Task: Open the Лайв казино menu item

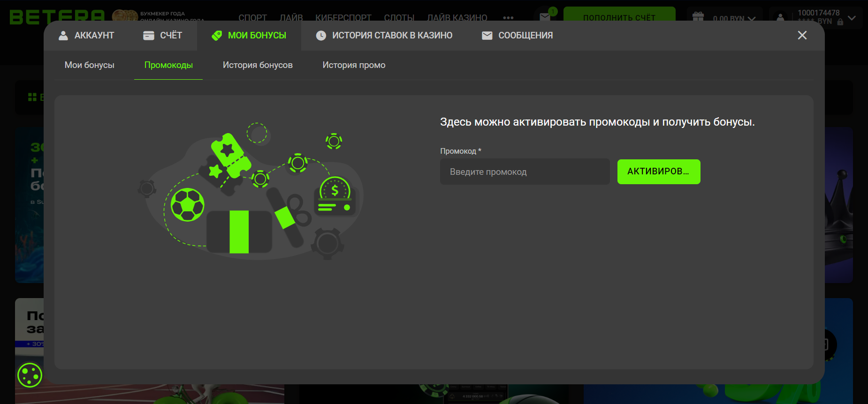Action: tap(457, 17)
